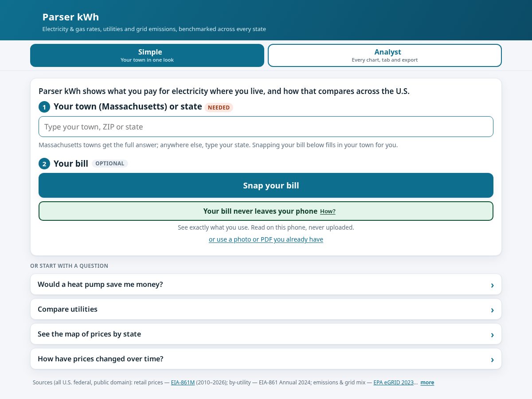Click the NEEDED badge

(x=219, y=107)
